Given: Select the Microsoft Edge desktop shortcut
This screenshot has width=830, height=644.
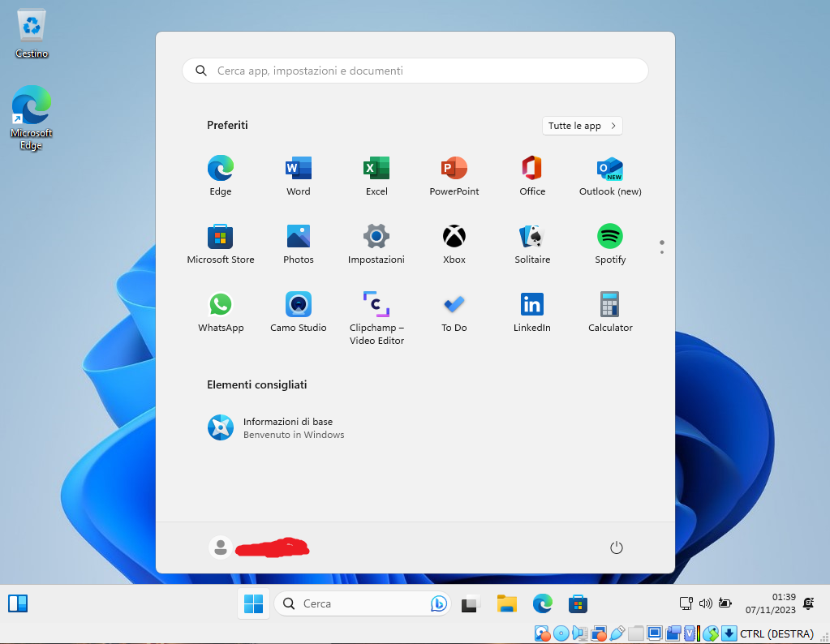Looking at the screenshot, I should pyautogui.click(x=31, y=118).
